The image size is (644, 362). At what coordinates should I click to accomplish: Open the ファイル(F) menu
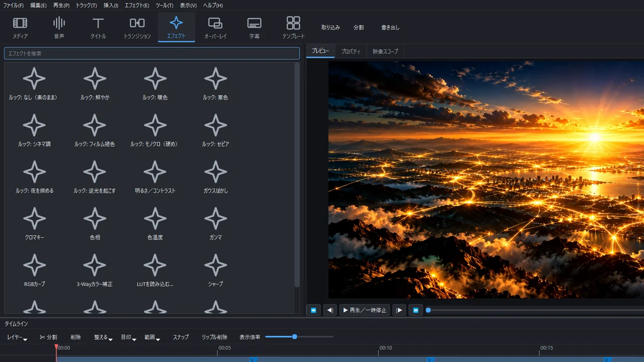coord(14,5)
